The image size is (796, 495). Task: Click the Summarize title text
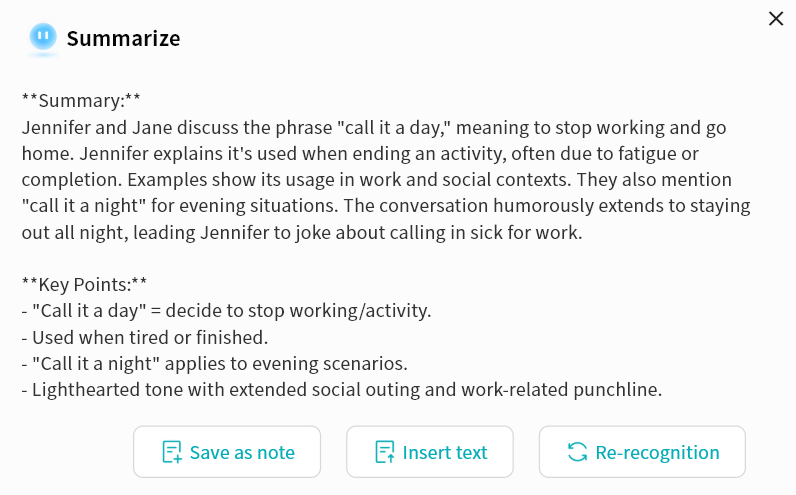(123, 39)
